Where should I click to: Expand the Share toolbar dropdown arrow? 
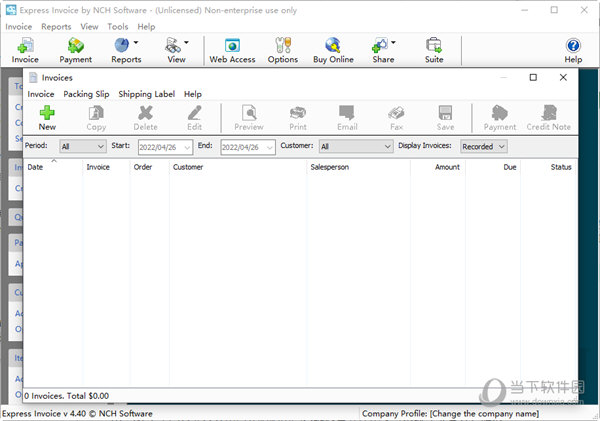[x=393, y=42]
